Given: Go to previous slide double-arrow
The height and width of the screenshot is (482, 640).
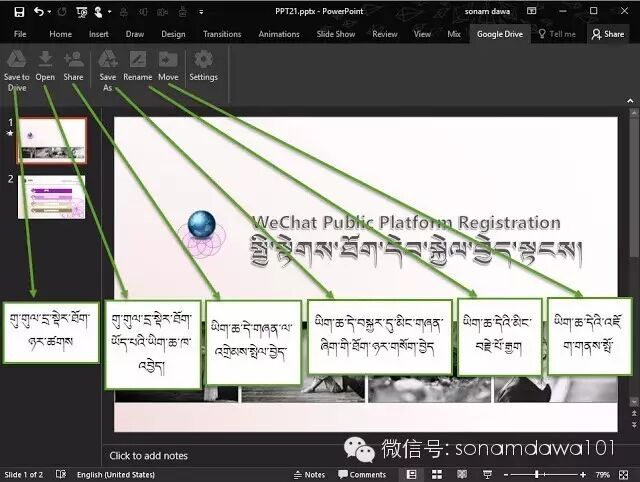Looking at the screenshot, I should (x=634, y=413).
